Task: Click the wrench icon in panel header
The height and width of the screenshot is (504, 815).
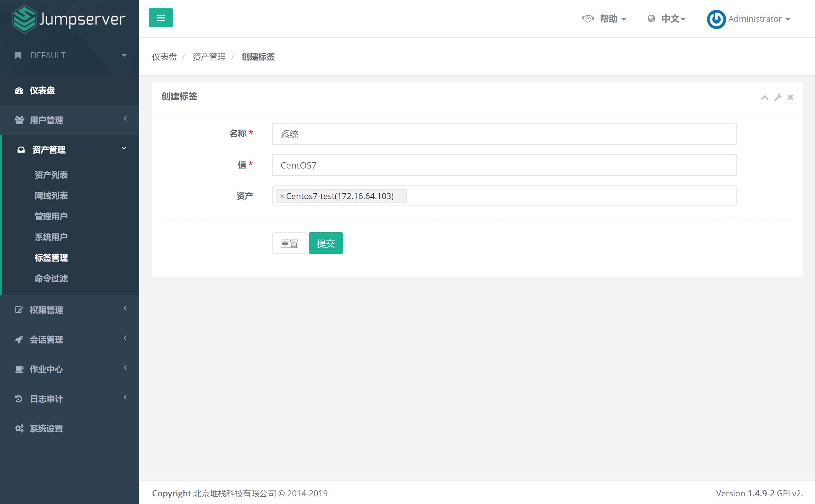Action: coord(778,97)
